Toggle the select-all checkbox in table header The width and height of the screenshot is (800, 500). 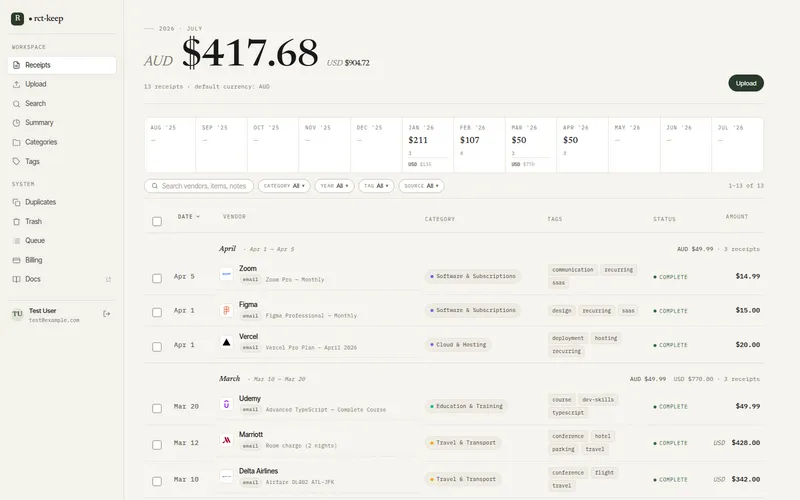(157, 221)
